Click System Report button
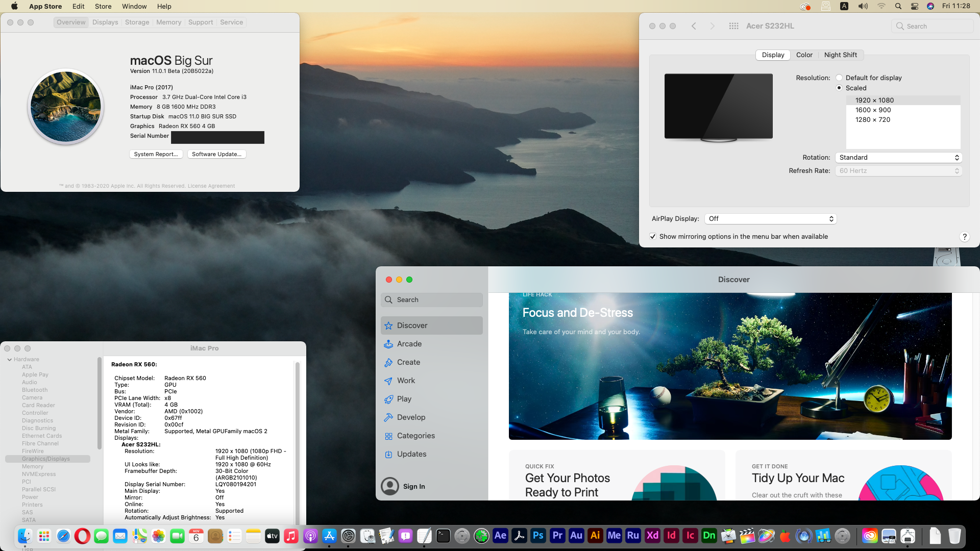This screenshot has width=980, height=551. [x=156, y=154]
